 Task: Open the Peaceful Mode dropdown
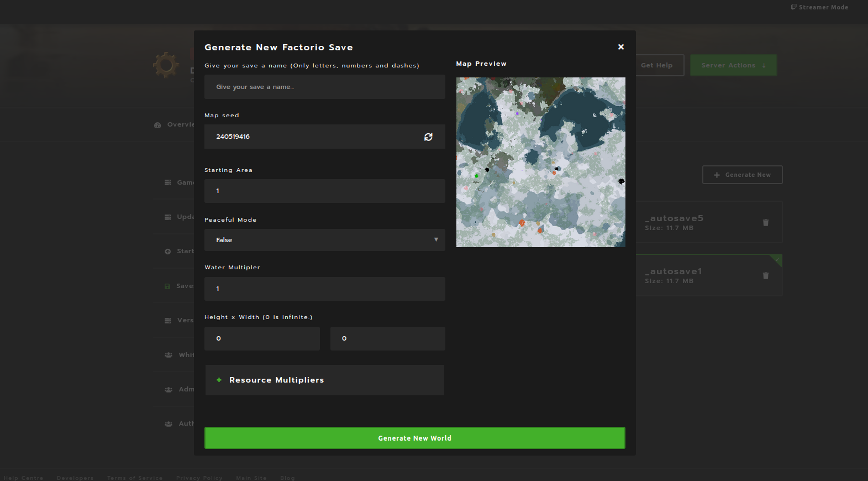tap(325, 240)
